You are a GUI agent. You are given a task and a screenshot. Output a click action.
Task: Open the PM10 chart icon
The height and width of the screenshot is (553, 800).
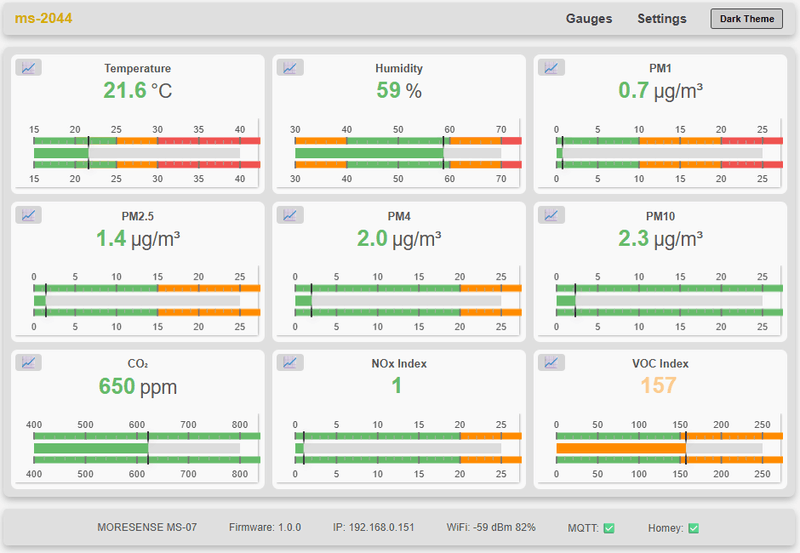pos(551,215)
